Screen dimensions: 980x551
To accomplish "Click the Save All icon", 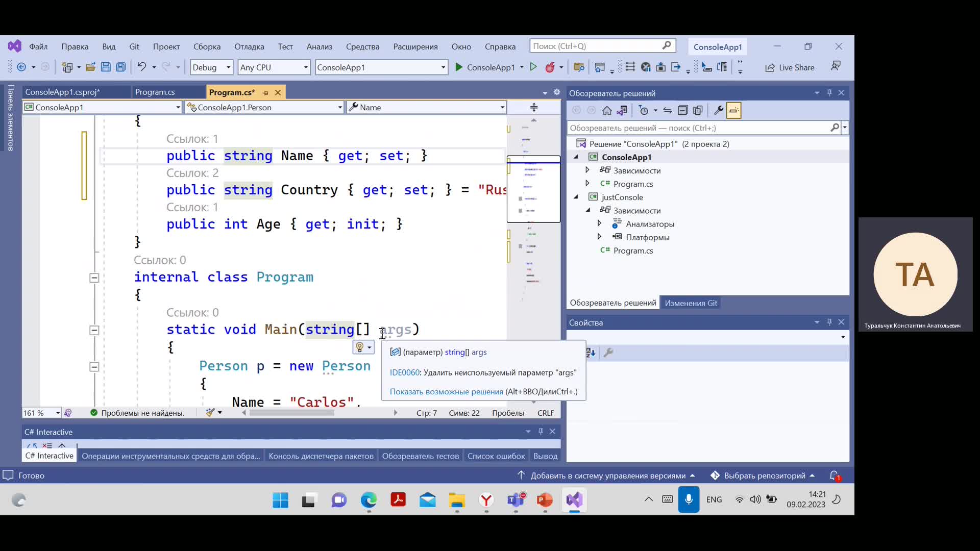I will coord(121,67).
